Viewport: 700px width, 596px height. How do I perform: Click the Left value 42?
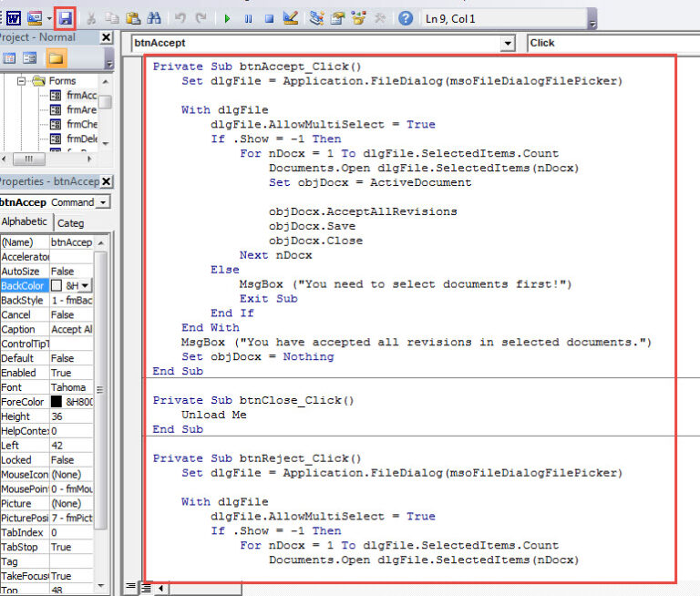[x=71, y=446]
